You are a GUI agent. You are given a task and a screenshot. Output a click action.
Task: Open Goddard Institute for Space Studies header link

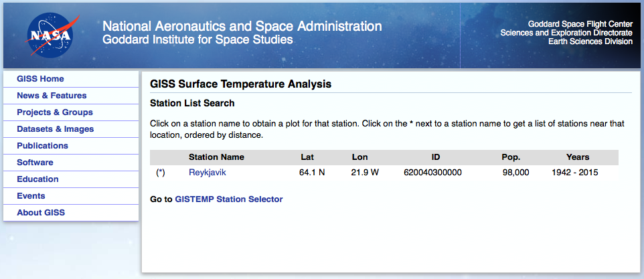[x=197, y=39]
